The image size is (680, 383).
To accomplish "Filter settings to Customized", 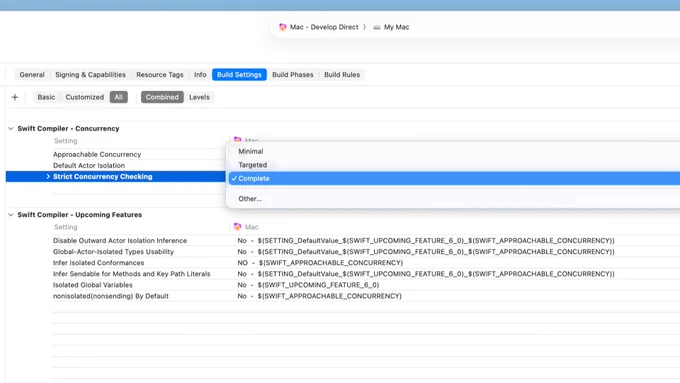I will 85,97.
